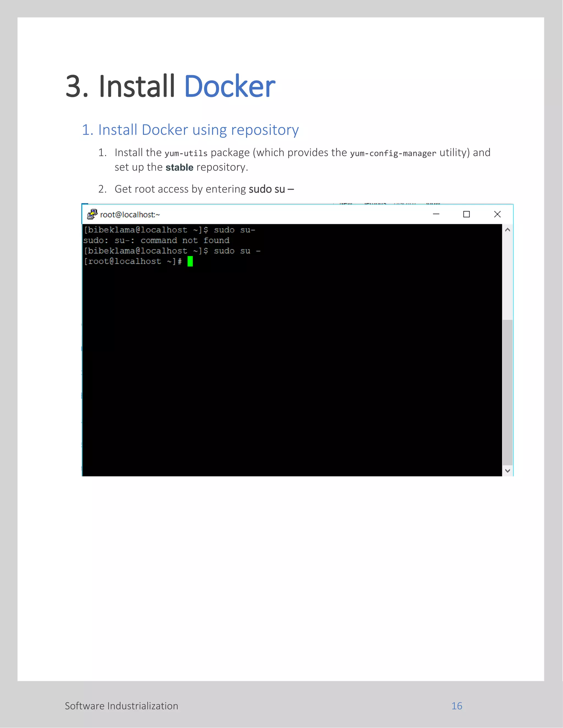Click page number 16 in footer
The width and height of the screenshot is (563, 728).
(457, 706)
